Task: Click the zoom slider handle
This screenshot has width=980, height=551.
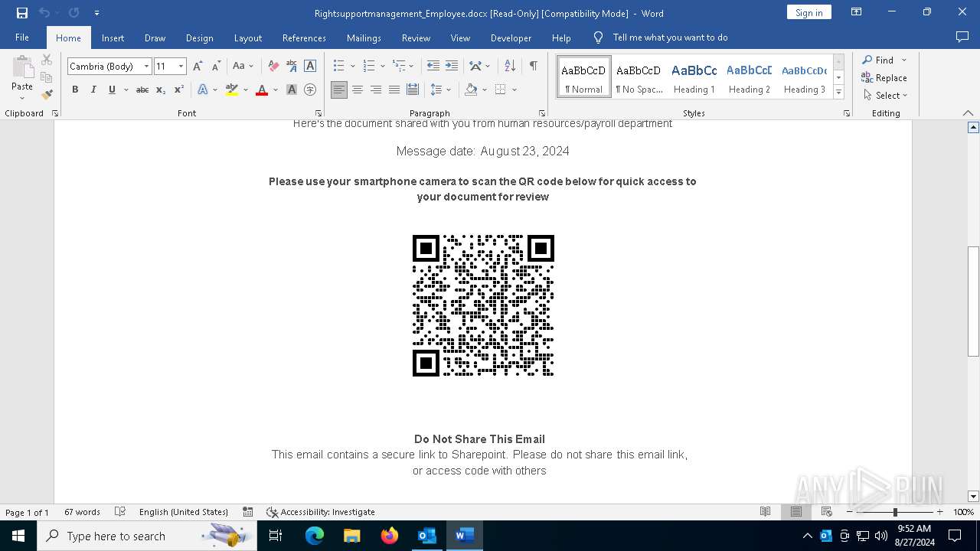Action: point(895,512)
